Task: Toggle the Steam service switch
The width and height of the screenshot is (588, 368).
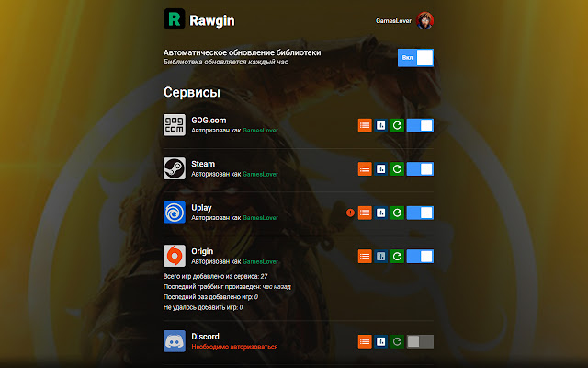Action: 420,169
